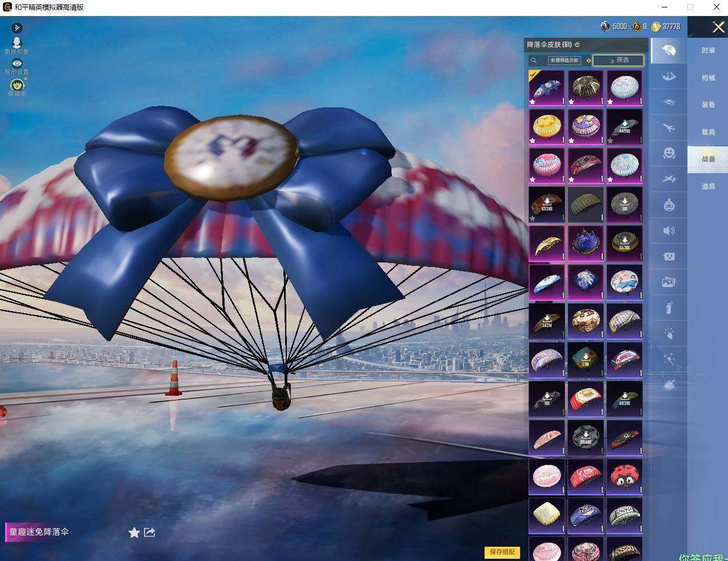Open the 更换形象 change-avatar icon

[x=17, y=42]
